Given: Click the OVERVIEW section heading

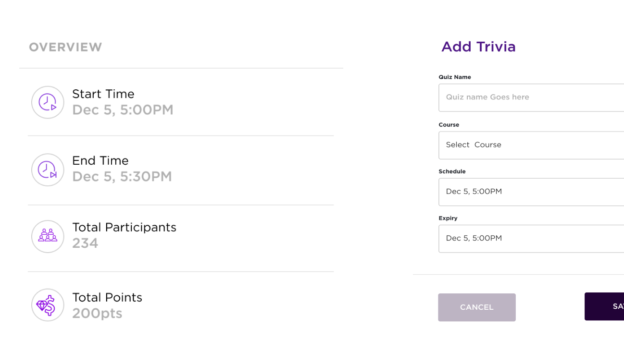Looking at the screenshot, I should point(65,47).
